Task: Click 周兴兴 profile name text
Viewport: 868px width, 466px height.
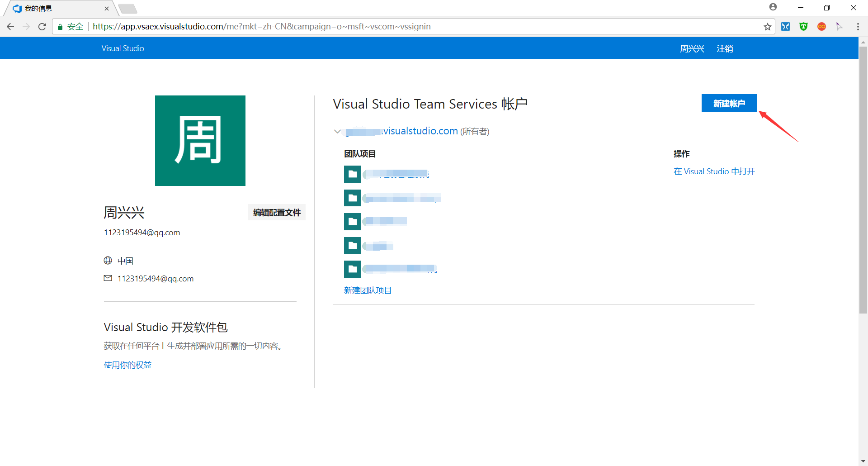Action: coord(124,213)
